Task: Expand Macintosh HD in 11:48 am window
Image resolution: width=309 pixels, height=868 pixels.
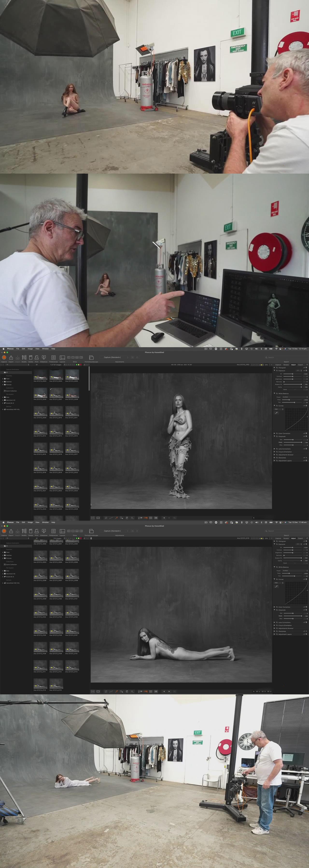Action: click(3, 574)
